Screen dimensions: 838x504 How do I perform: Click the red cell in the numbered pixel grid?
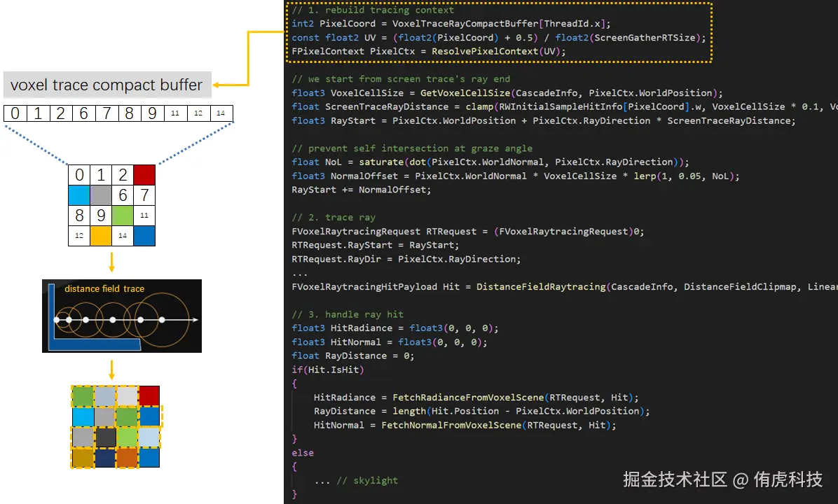144,174
